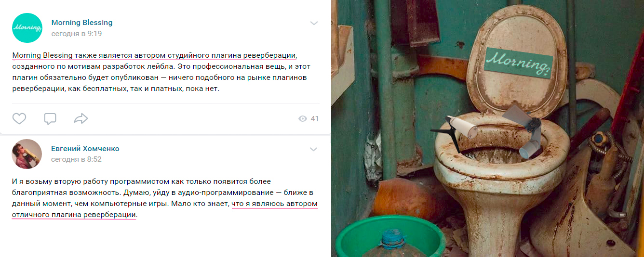Expand the Евгений Хомченко post options chevron
The height and width of the screenshot is (257, 644).
coord(314,149)
